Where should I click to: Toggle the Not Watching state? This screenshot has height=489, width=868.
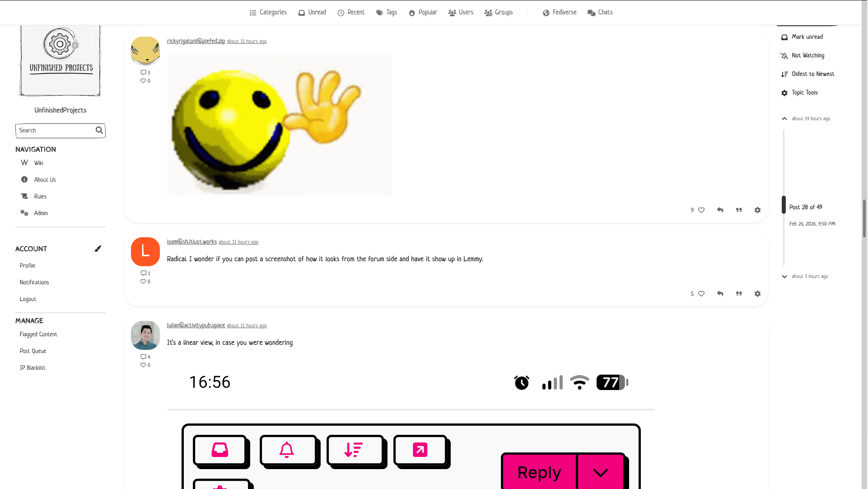[803, 56]
